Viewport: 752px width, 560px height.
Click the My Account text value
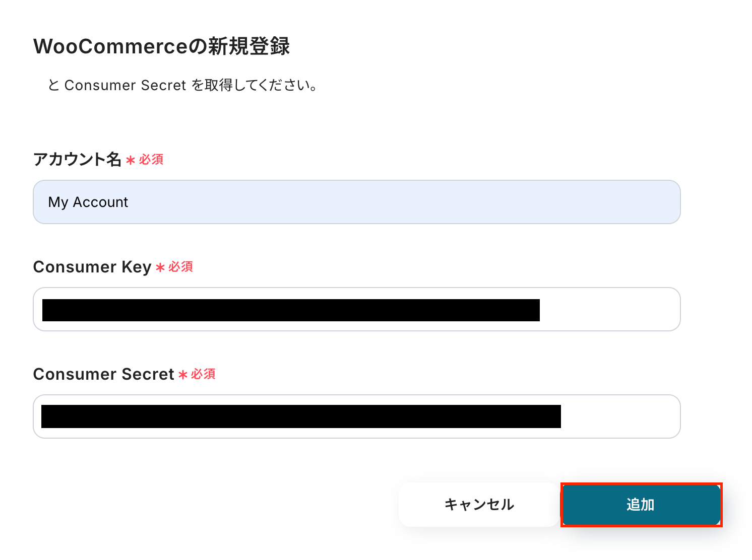click(88, 202)
